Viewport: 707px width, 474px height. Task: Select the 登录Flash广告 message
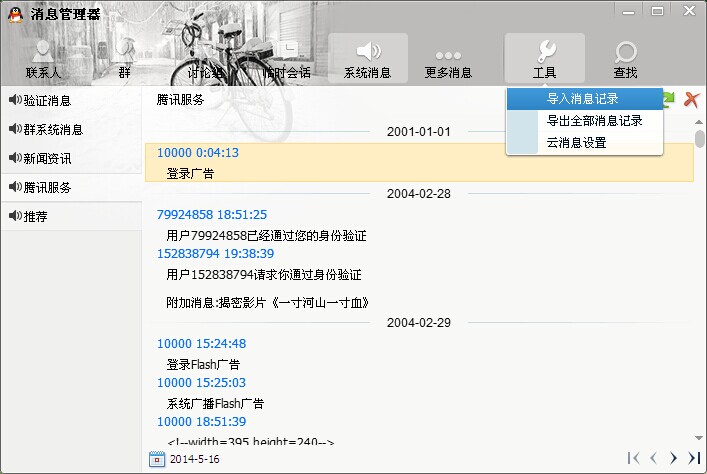[203, 364]
